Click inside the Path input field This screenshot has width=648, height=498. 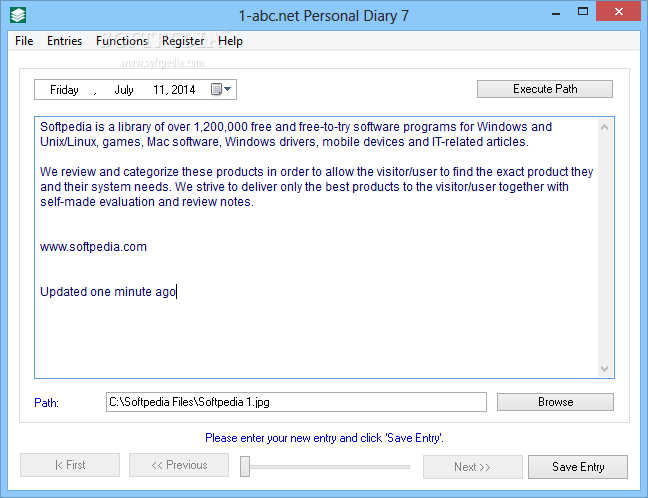296,402
